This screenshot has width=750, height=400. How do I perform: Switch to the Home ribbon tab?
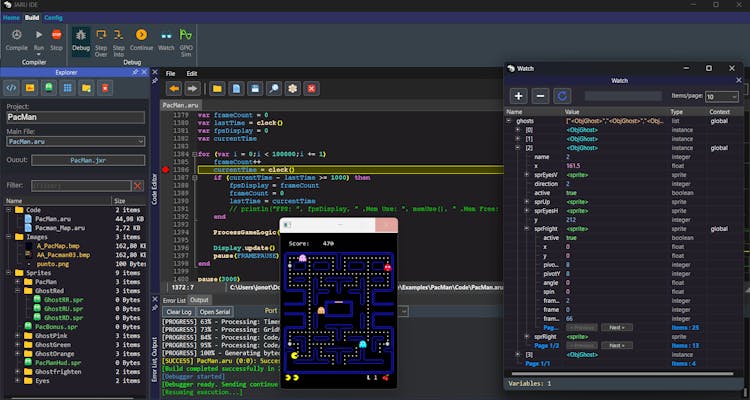10,18
